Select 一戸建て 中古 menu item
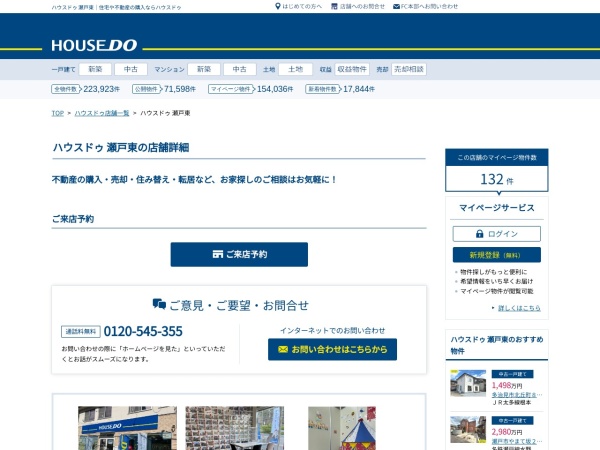Screen dimensions: 600x450 131,69
